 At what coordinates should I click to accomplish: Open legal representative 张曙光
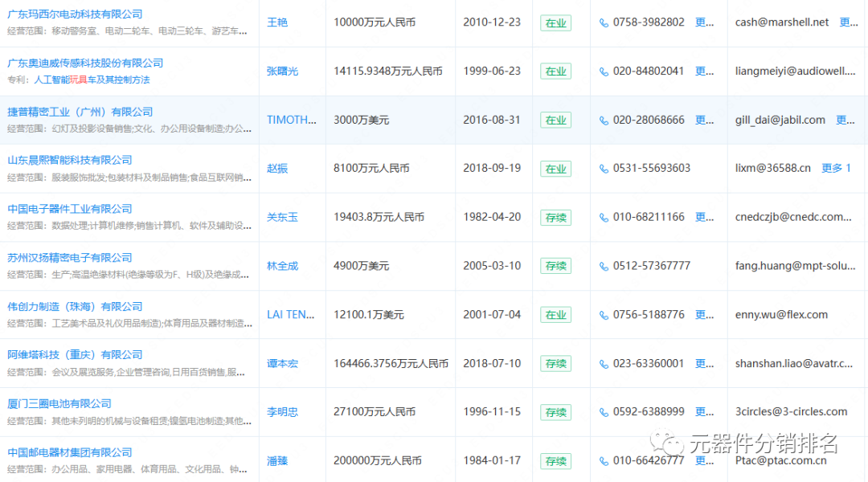[x=282, y=71]
